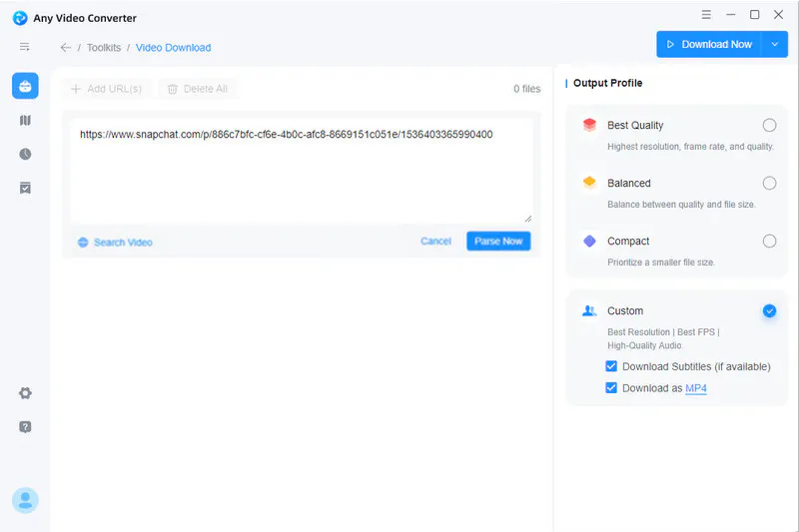Minimize the Any Video Converter window
Viewport: 799px width, 532px height.
point(731,14)
